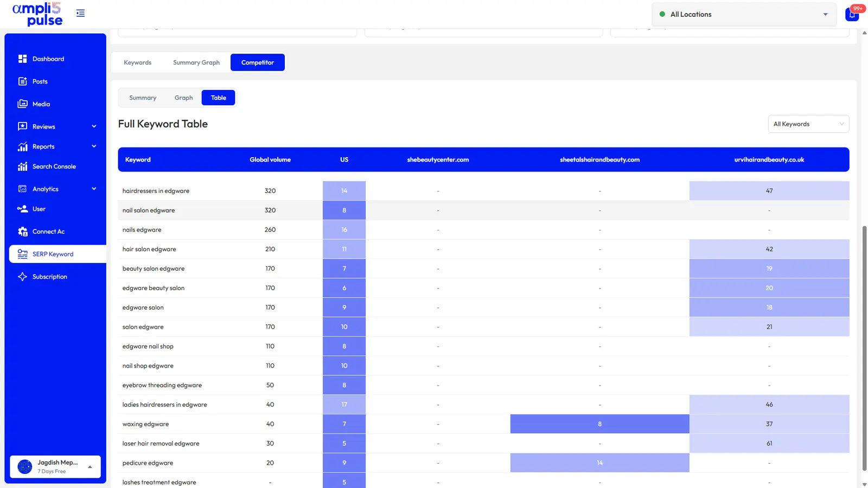The width and height of the screenshot is (868, 488).
Task: Click the Reports chart icon
Action: click(22, 146)
